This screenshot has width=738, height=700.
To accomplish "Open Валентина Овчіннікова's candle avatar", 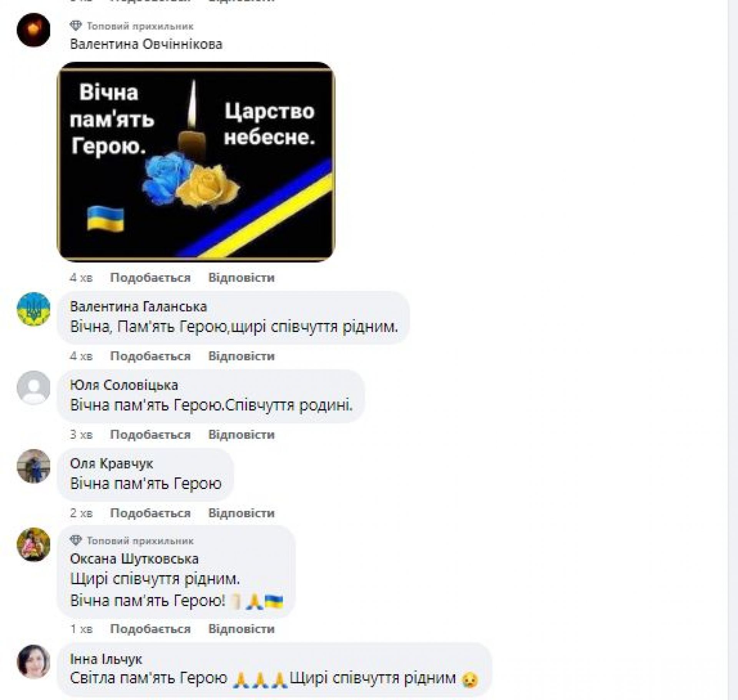I will click(x=33, y=30).
